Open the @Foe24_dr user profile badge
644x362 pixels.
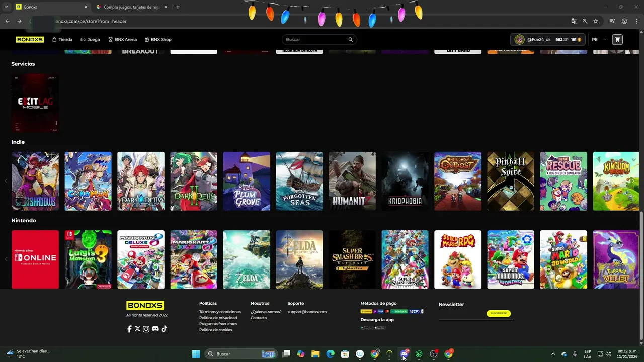click(x=548, y=39)
